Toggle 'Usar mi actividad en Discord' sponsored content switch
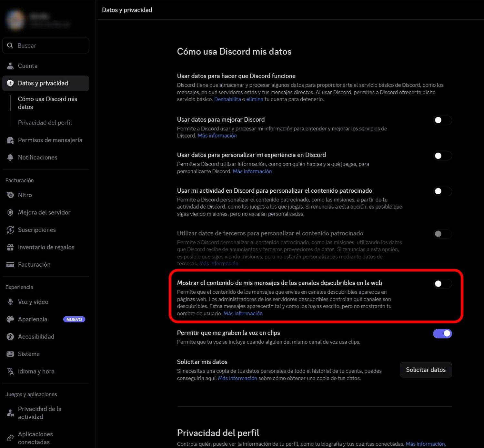 click(442, 191)
